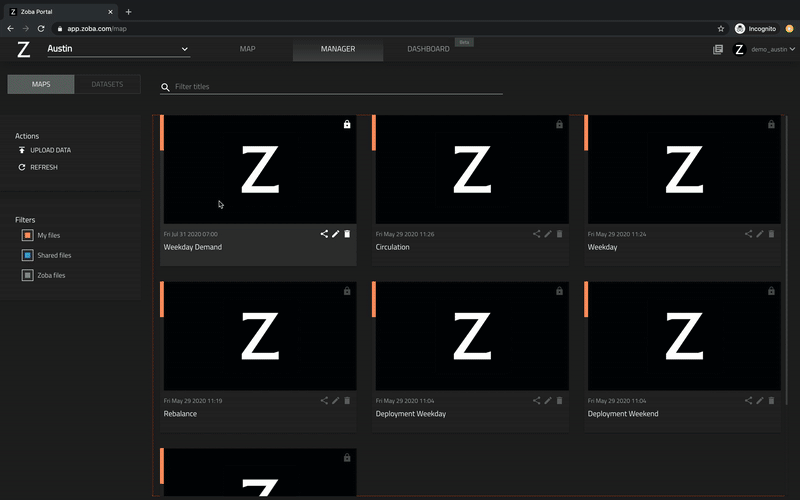Click the browser address bar
The image size is (800, 500).
coord(383,29)
